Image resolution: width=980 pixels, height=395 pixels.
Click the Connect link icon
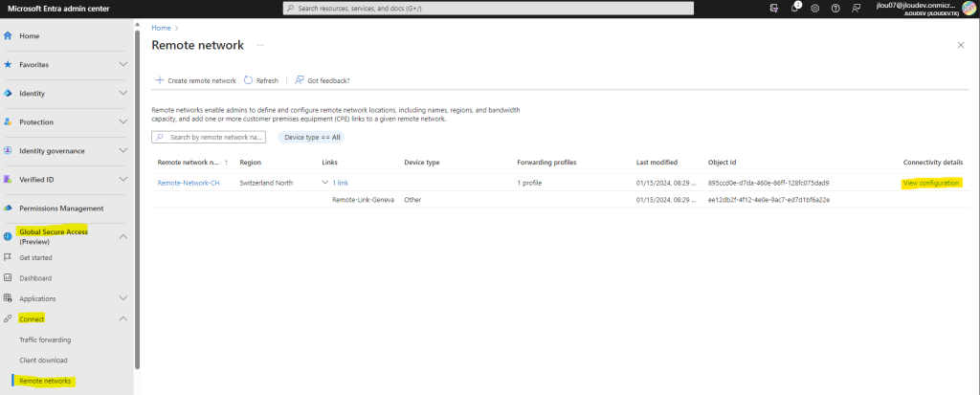pos(8,319)
